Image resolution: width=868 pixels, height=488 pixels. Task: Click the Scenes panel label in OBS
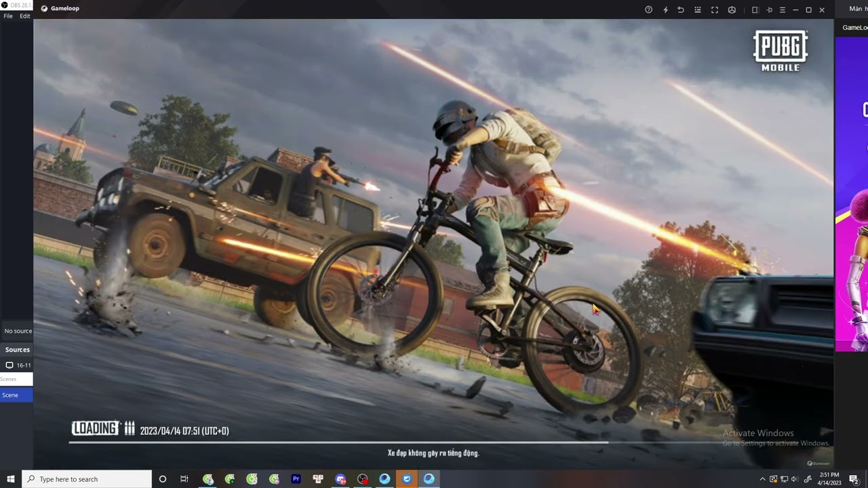(x=8, y=379)
